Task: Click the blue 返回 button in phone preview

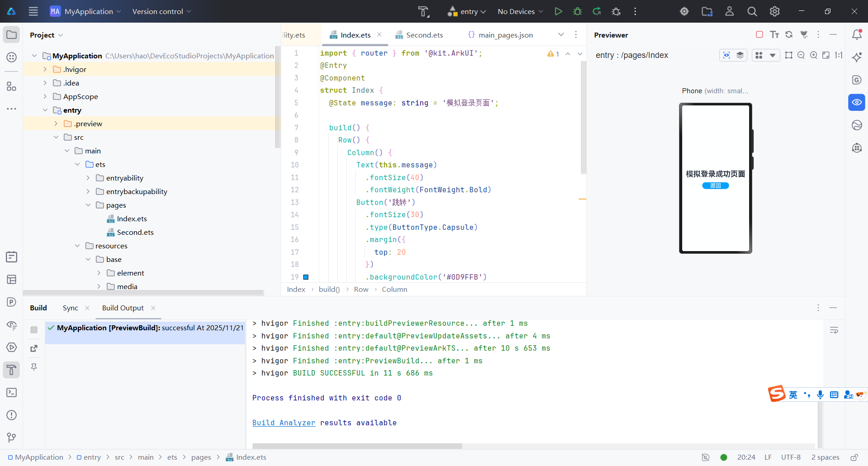Action: [715, 185]
